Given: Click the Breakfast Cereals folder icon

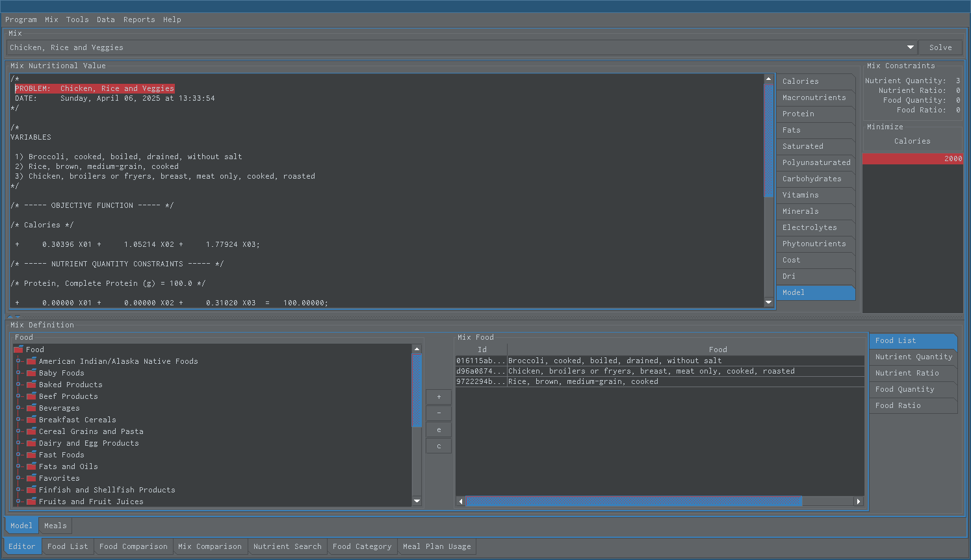Looking at the screenshot, I should 31,420.
